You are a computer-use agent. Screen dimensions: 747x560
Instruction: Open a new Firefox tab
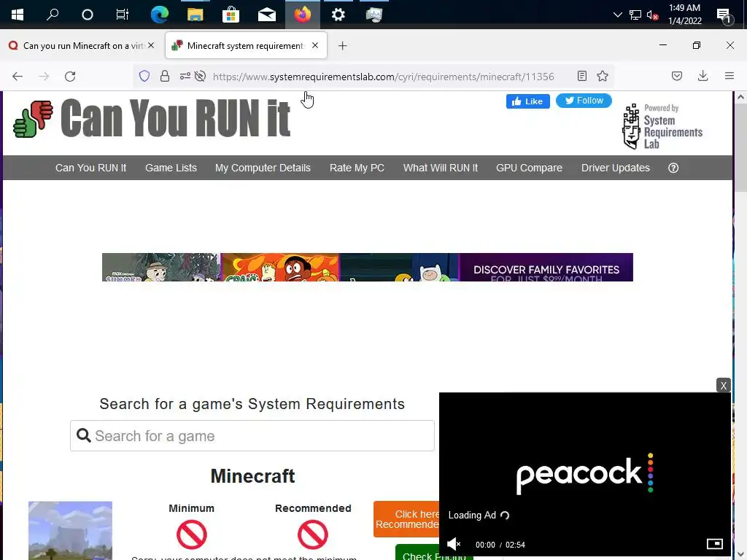tap(343, 46)
